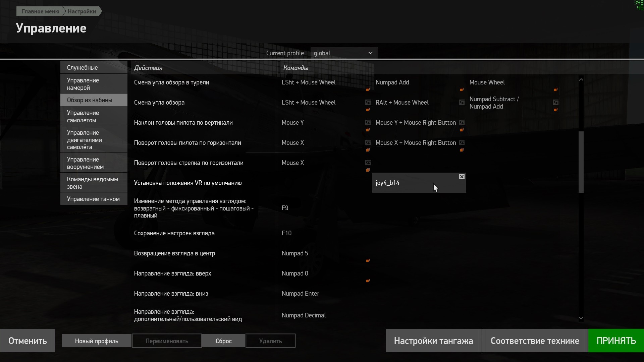The height and width of the screenshot is (362, 644).
Task: Click the ПРИНЯТЬ accept button
Action: (x=616, y=341)
